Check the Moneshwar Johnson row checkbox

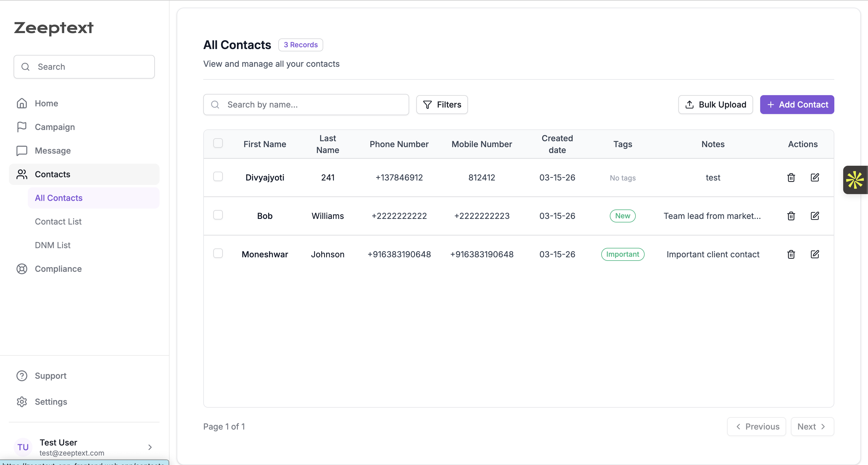coord(218,253)
